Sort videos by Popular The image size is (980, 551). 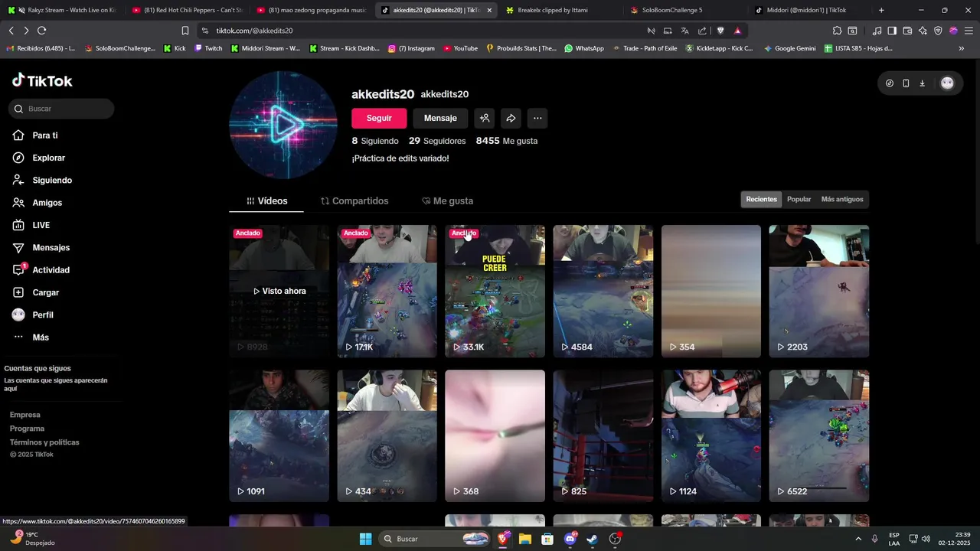tap(799, 199)
